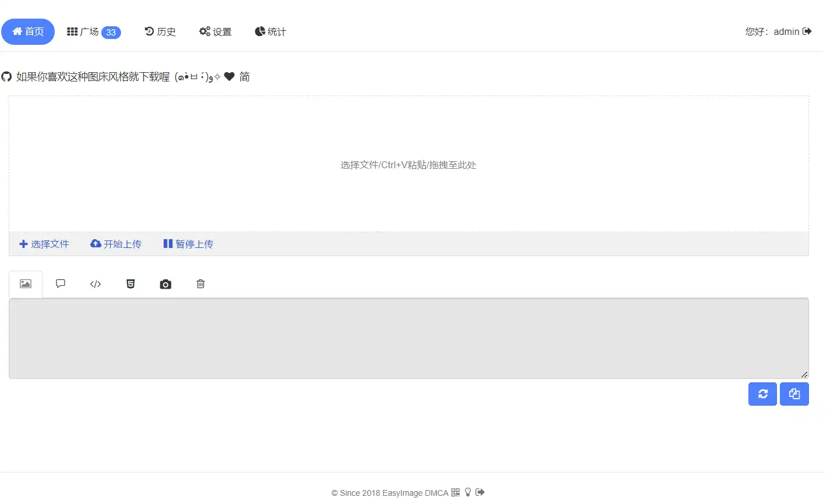The height and width of the screenshot is (504, 834).
Task: Select the code brackets tab
Action: coord(95,284)
